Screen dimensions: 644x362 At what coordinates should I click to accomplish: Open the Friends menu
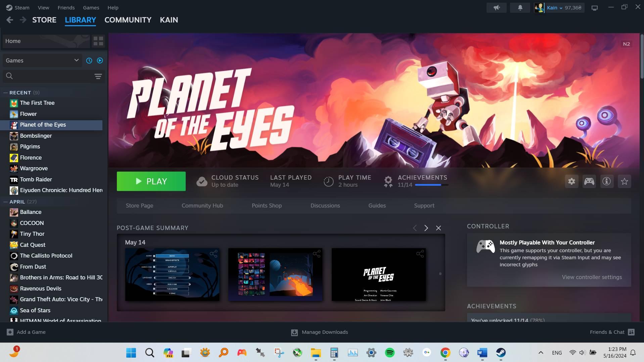[x=66, y=8]
